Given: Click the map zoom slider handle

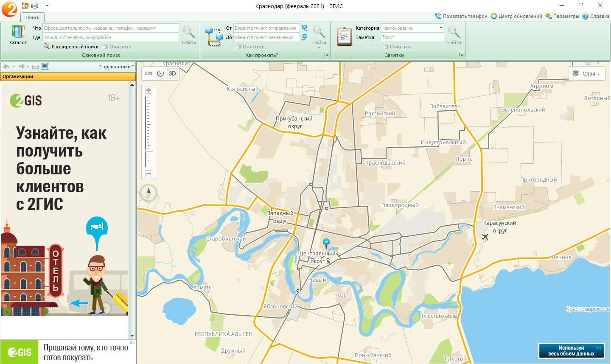Looking at the screenshot, I should click(149, 151).
